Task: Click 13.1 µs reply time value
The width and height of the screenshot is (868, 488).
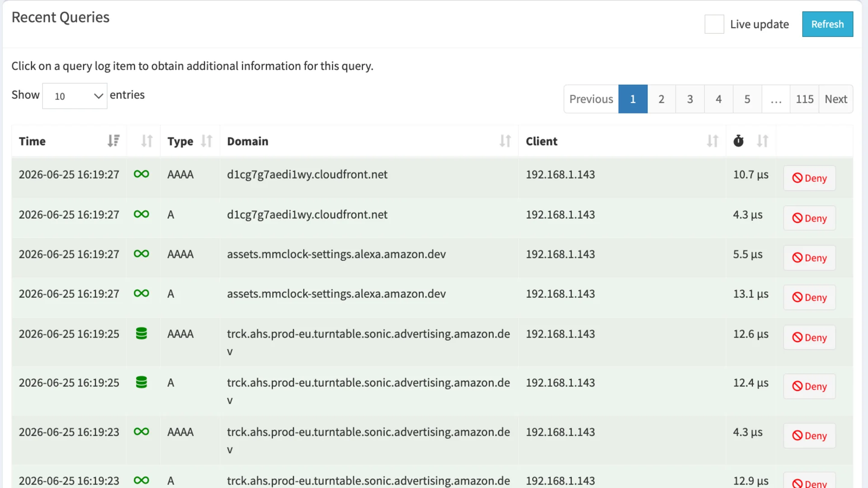Action: coord(750,294)
